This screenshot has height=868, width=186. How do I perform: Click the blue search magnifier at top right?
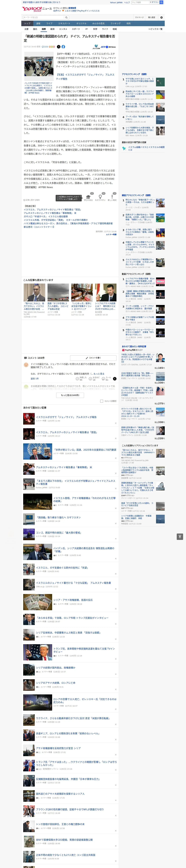click(x=161, y=2)
